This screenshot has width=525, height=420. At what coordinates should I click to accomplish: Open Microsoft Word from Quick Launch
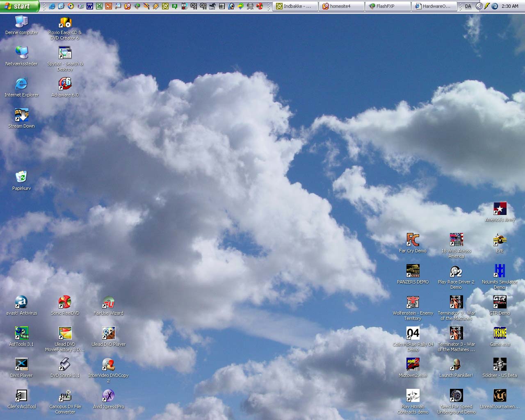89,6
